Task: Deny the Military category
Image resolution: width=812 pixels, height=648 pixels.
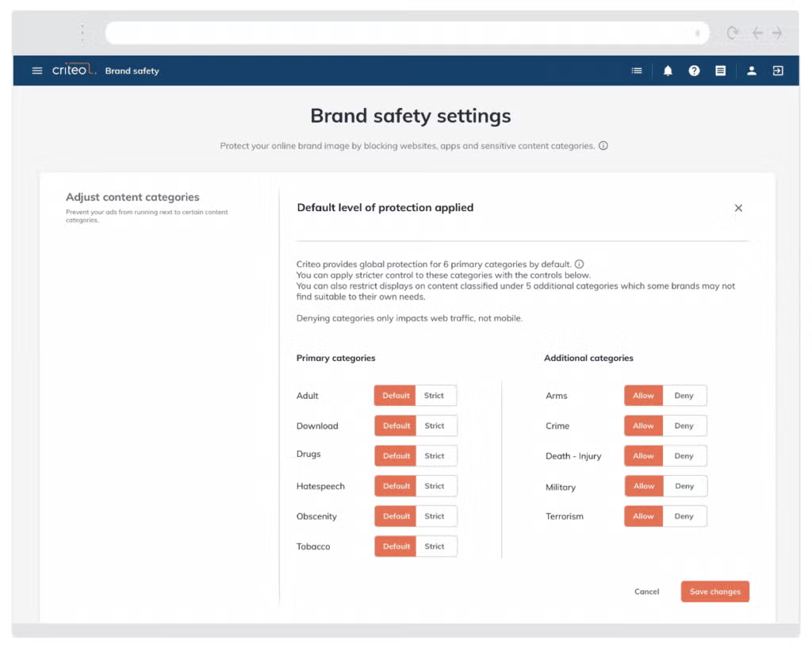Action: [x=684, y=486]
